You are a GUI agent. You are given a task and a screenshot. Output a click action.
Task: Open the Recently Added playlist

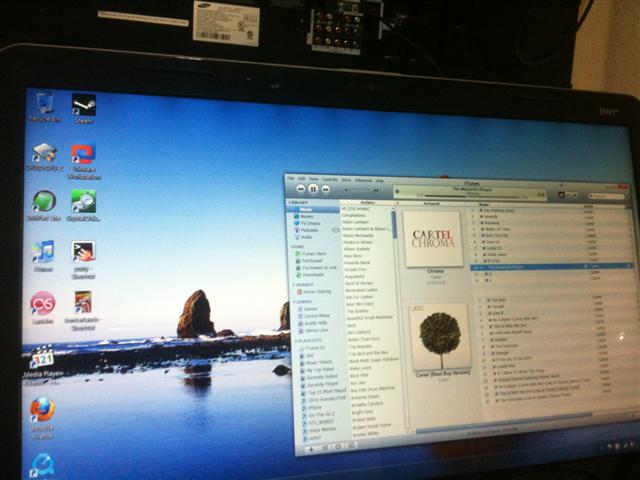(319, 377)
